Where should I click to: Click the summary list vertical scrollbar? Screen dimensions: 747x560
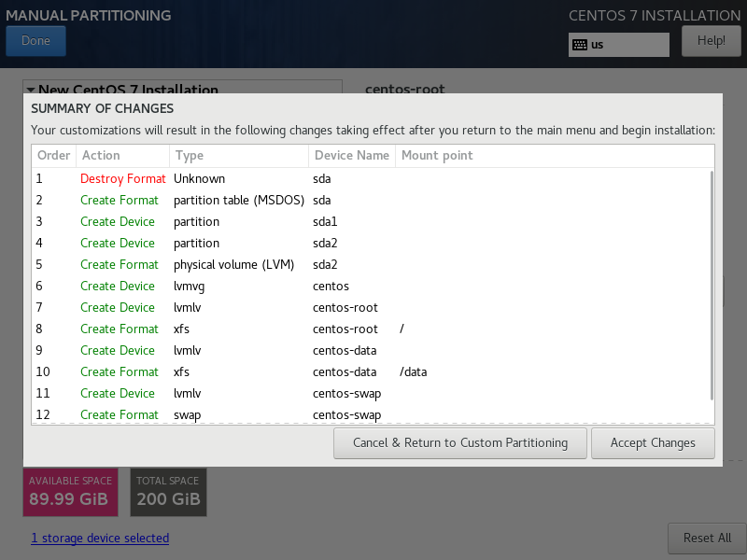tap(712, 280)
